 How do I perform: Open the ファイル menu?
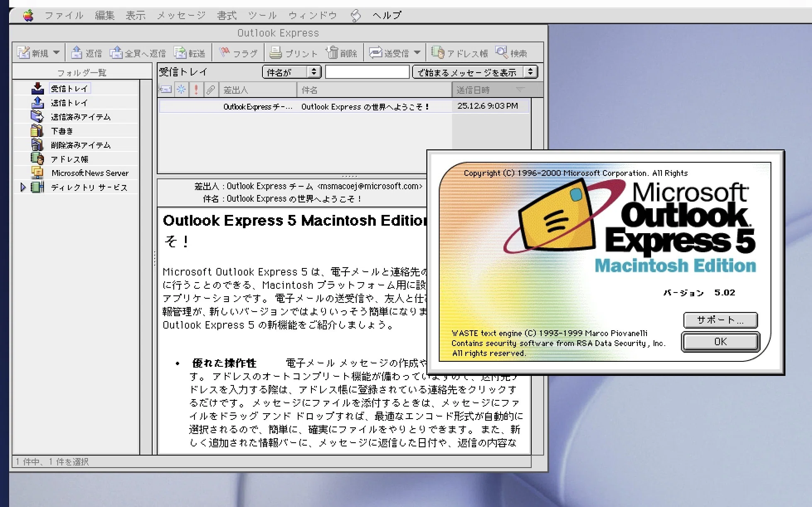(x=64, y=16)
